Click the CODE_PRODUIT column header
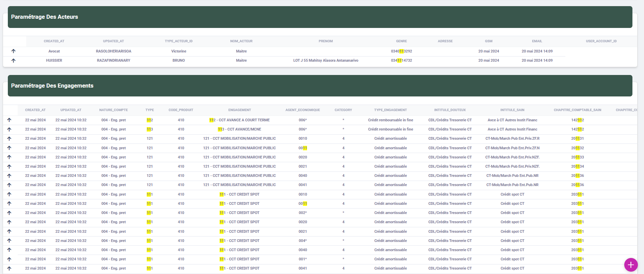The height and width of the screenshot is (274, 644). (181, 110)
